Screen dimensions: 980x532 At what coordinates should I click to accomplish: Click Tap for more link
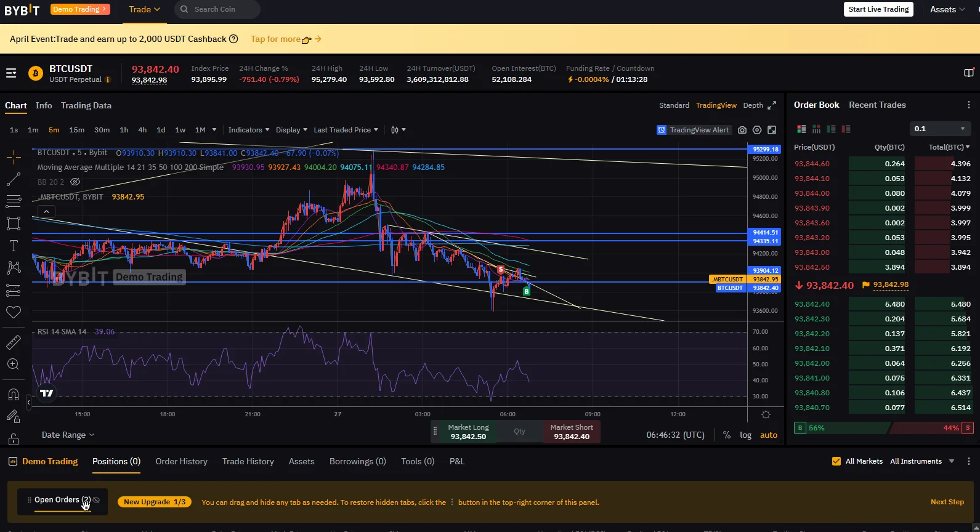pos(286,39)
